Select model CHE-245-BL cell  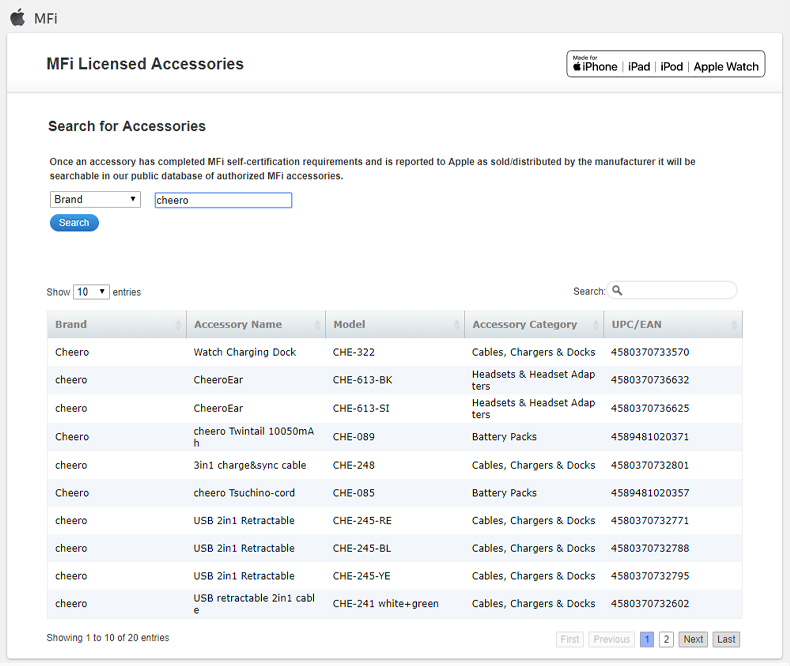pos(362,548)
